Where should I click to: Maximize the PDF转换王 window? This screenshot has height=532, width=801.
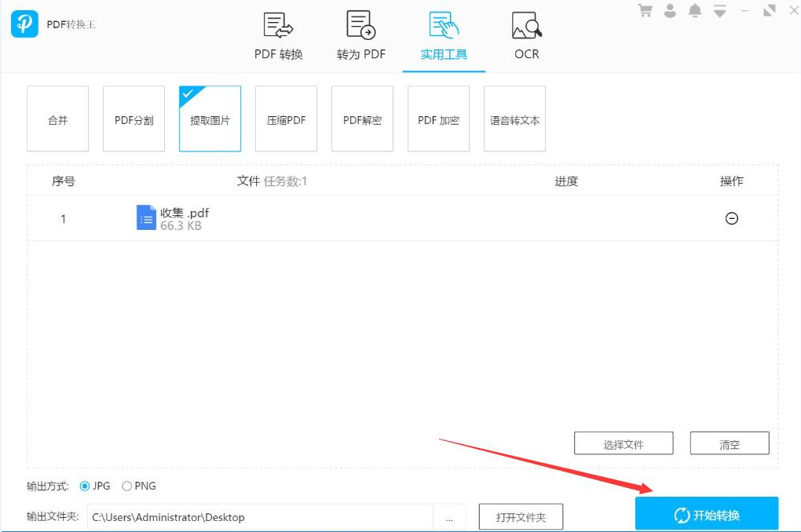click(x=769, y=11)
